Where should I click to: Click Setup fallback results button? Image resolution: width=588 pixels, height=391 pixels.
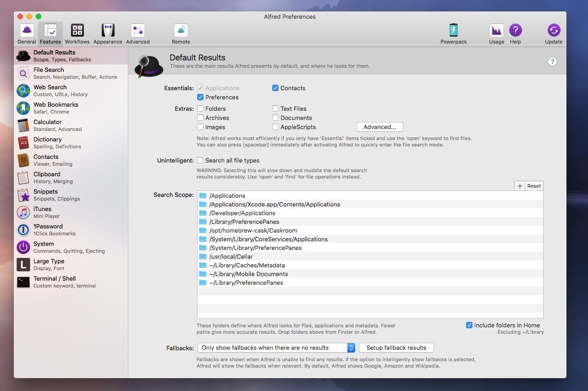tap(396, 348)
